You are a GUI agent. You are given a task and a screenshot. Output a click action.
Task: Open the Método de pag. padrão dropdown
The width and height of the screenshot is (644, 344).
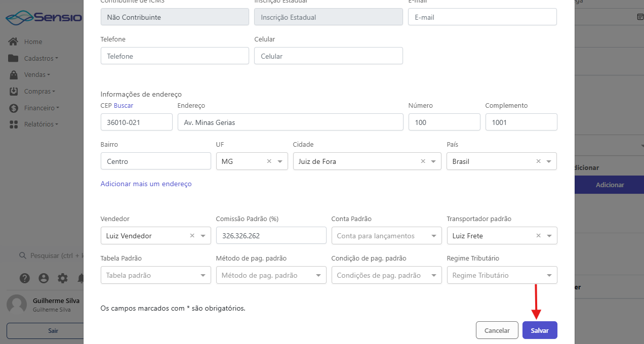[x=318, y=276]
